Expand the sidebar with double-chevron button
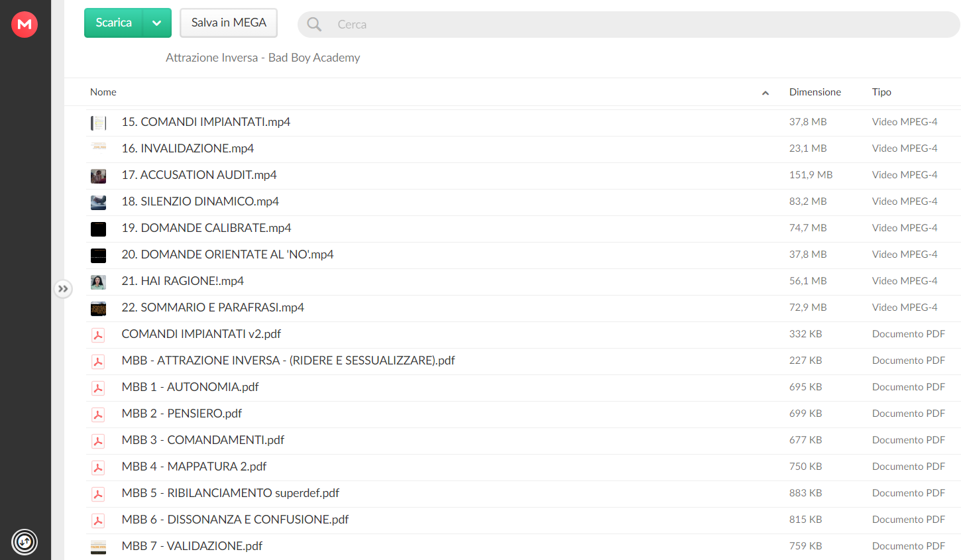961x560 pixels. [63, 289]
